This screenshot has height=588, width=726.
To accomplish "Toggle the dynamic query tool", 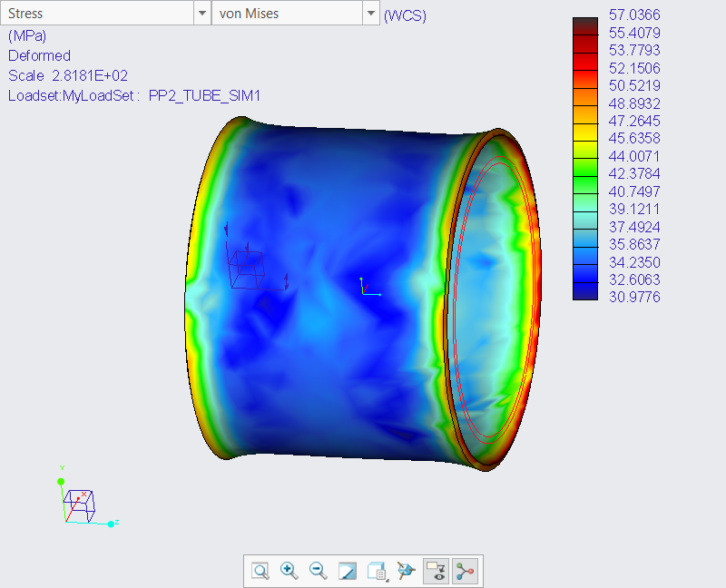I will pyautogui.click(x=466, y=571).
